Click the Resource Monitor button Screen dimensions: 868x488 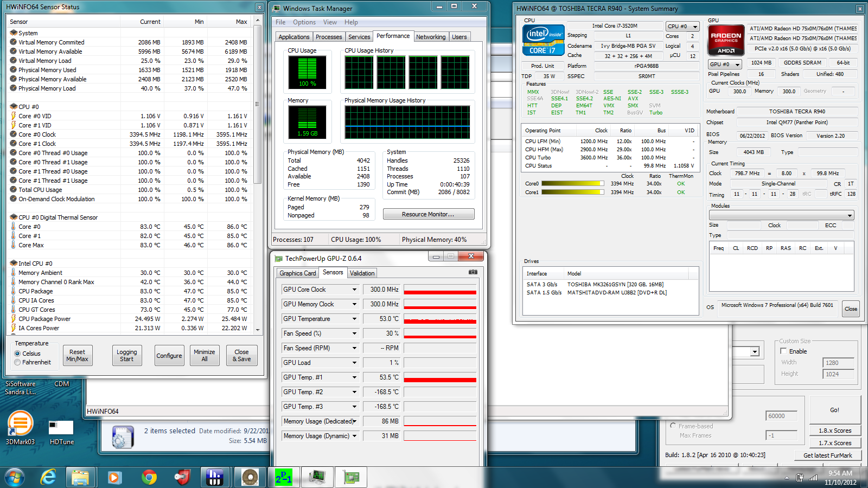[x=428, y=214]
